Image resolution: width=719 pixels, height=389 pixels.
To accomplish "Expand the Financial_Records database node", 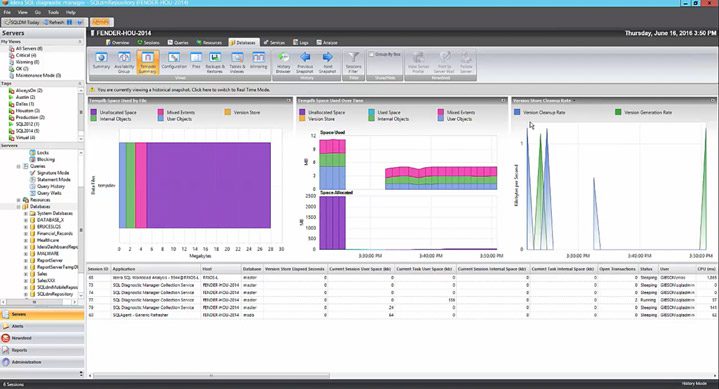I will (x=26, y=233).
